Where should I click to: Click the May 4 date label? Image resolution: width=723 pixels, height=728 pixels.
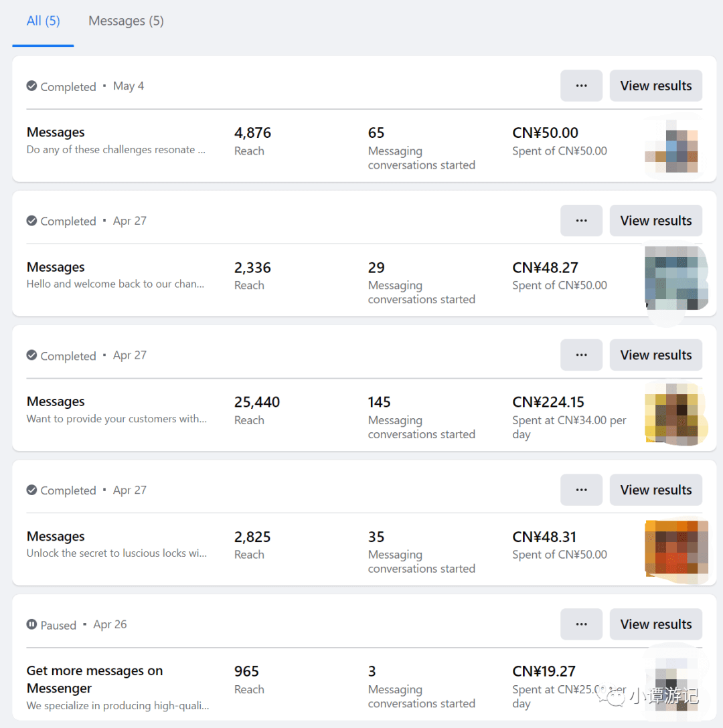(x=129, y=86)
